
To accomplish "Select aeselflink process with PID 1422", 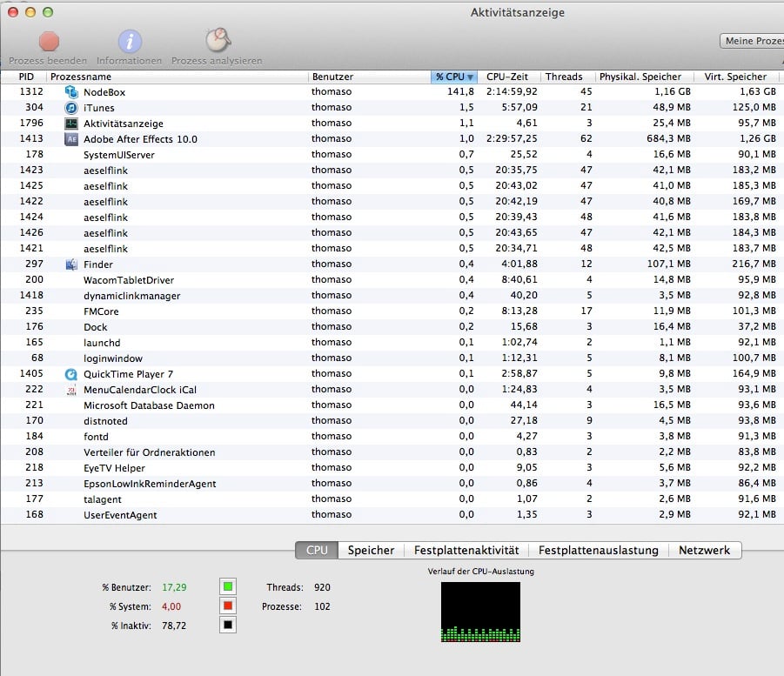I will coord(390,202).
